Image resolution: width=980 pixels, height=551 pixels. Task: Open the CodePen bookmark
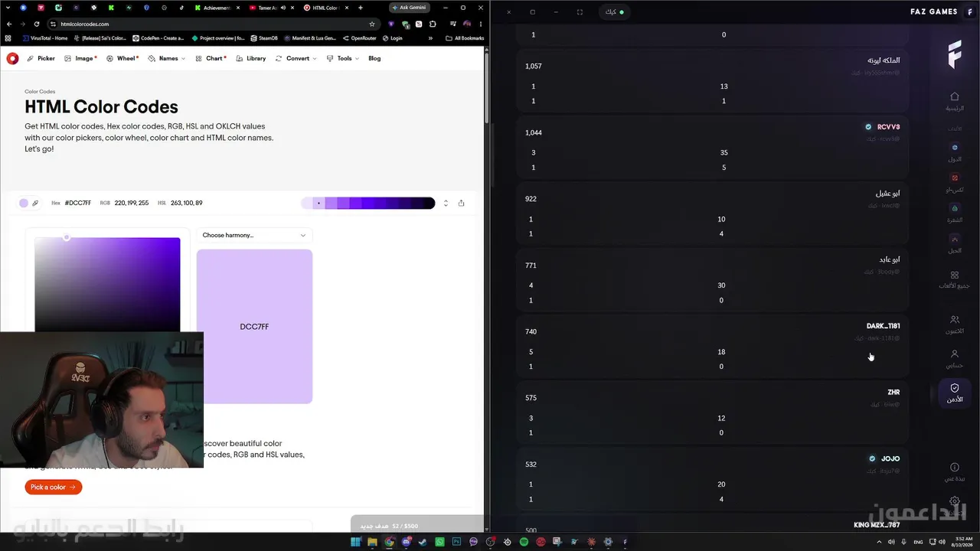point(158,37)
